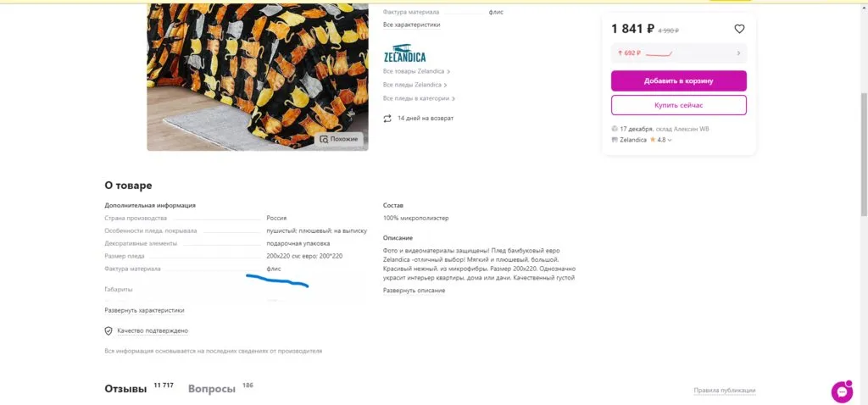The image size is (868, 405).
Task: Click the quality confirmed shield icon
Action: click(x=108, y=330)
